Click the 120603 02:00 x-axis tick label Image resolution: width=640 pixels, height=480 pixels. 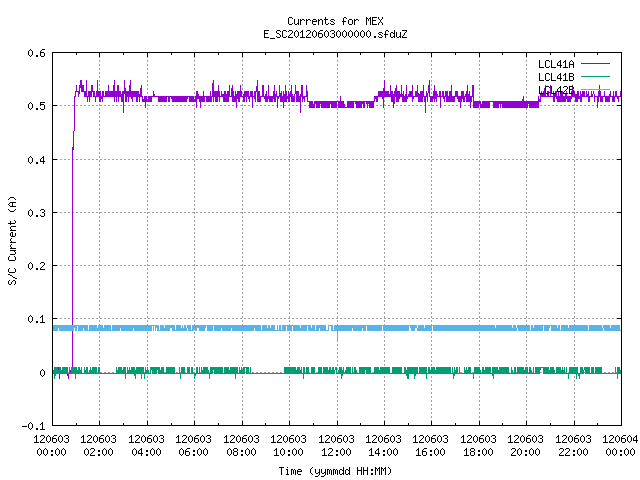tap(98, 445)
